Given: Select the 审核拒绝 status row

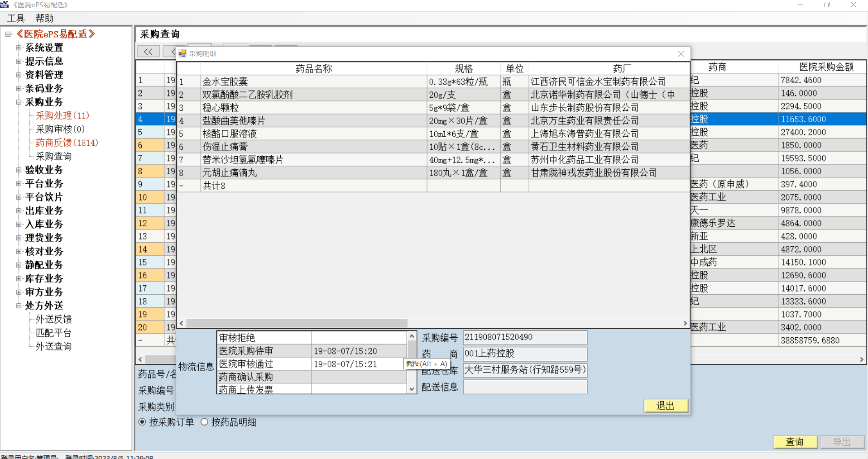Looking at the screenshot, I should click(x=312, y=338).
